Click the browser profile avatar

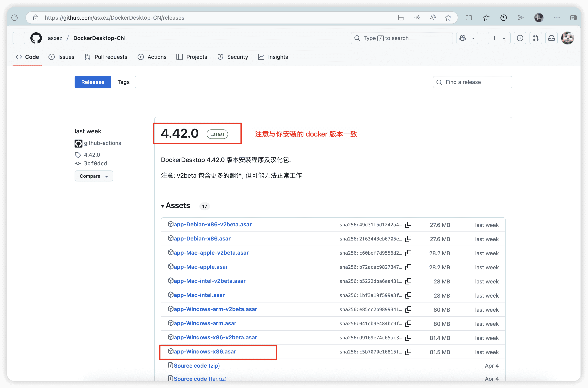[539, 18]
